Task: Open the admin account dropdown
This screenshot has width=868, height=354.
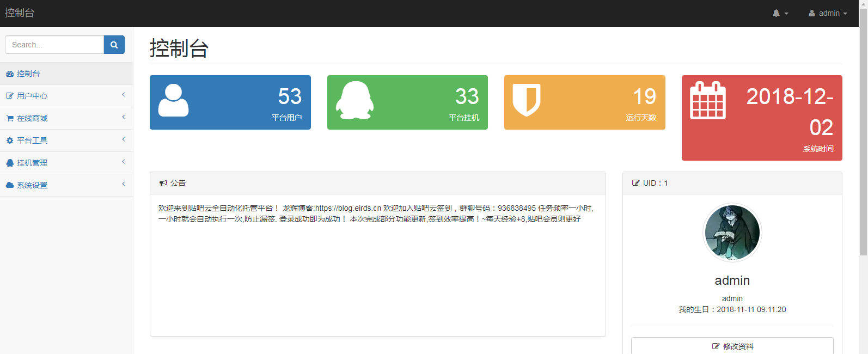Action: [828, 13]
